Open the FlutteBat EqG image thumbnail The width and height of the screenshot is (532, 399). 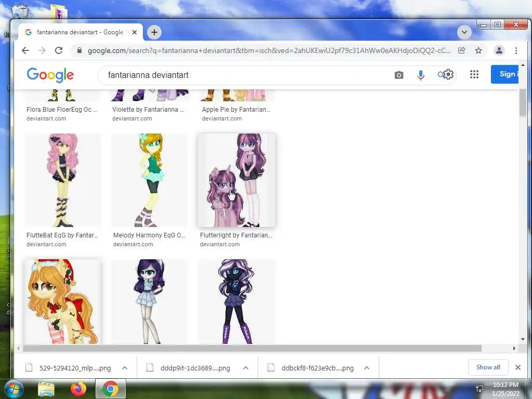[x=63, y=180]
